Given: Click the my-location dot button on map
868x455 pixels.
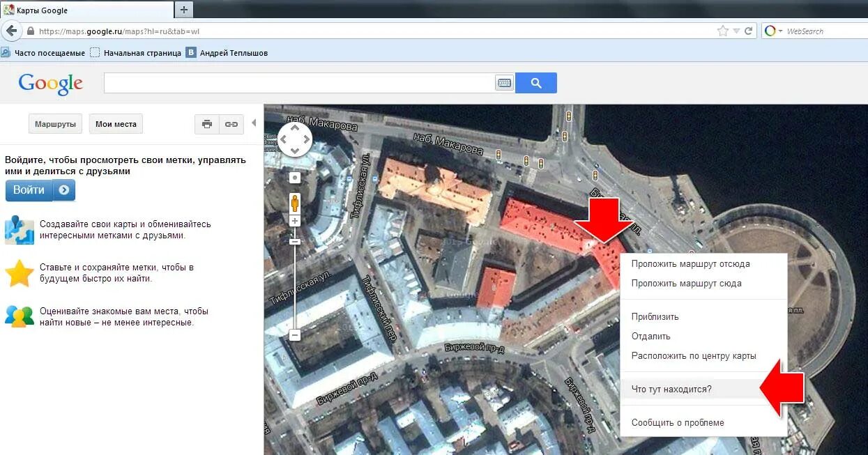Looking at the screenshot, I should 295,178.
